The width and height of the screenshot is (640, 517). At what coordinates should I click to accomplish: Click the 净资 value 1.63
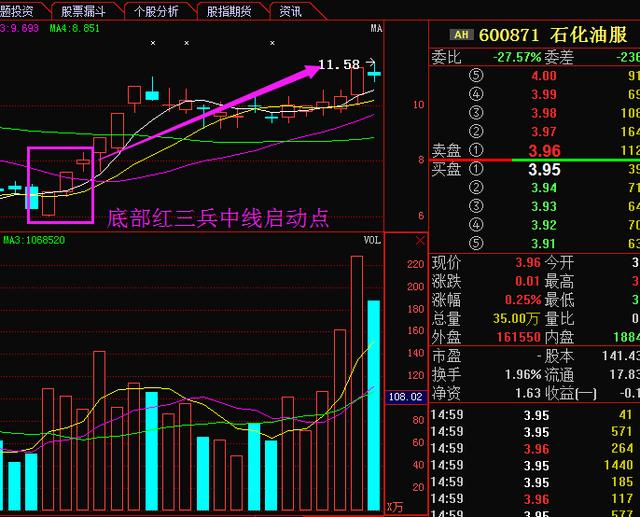[528, 393]
